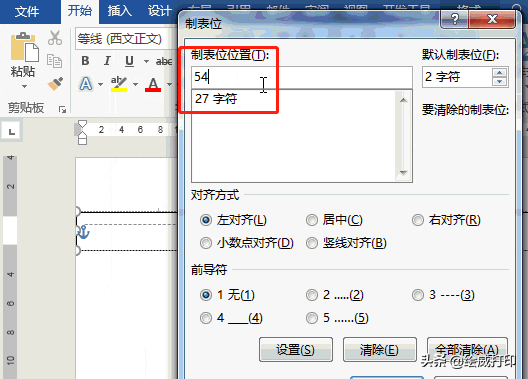This screenshot has width=528, height=379.
Task: Select leader 3 dashed radio button
Action: pyautogui.click(x=418, y=295)
